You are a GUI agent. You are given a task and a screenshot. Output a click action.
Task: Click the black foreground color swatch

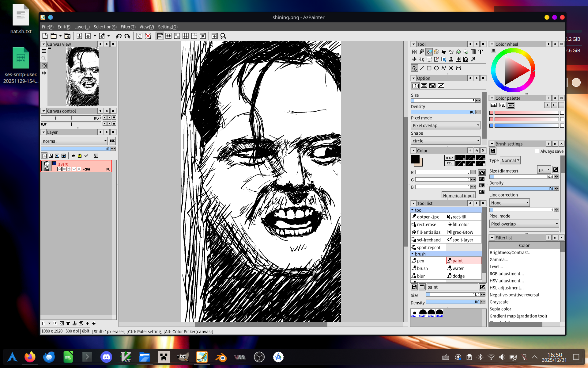click(415, 159)
